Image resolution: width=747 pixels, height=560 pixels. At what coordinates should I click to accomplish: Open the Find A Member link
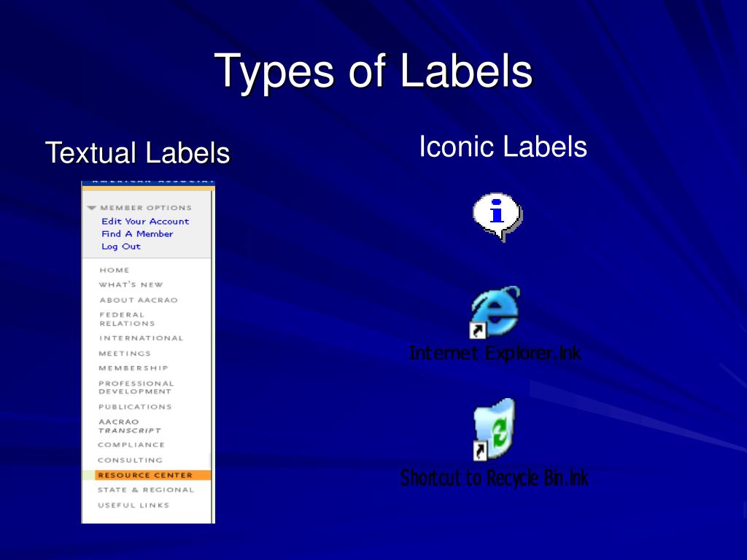[x=137, y=234]
